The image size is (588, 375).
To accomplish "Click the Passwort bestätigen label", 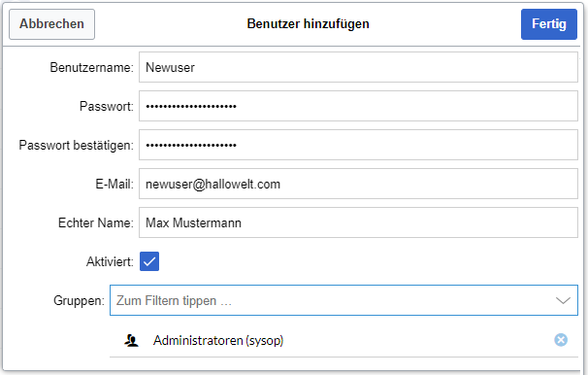I will pyautogui.click(x=76, y=146).
